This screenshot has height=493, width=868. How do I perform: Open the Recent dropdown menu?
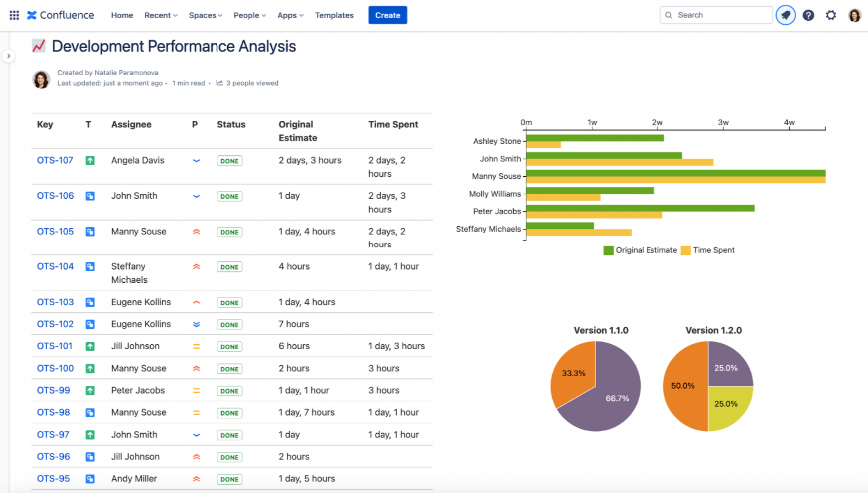pos(160,15)
